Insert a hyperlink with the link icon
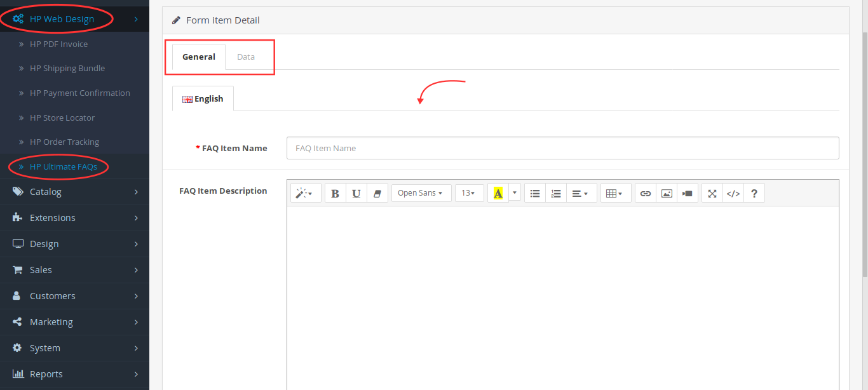This screenshot has height=390, width=868. tap(646, 193)
